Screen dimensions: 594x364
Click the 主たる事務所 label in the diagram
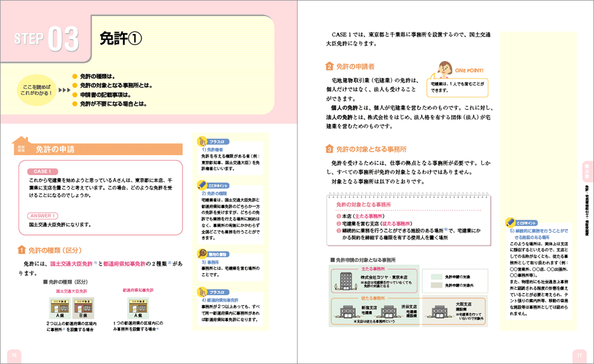(x=373, y=268)
